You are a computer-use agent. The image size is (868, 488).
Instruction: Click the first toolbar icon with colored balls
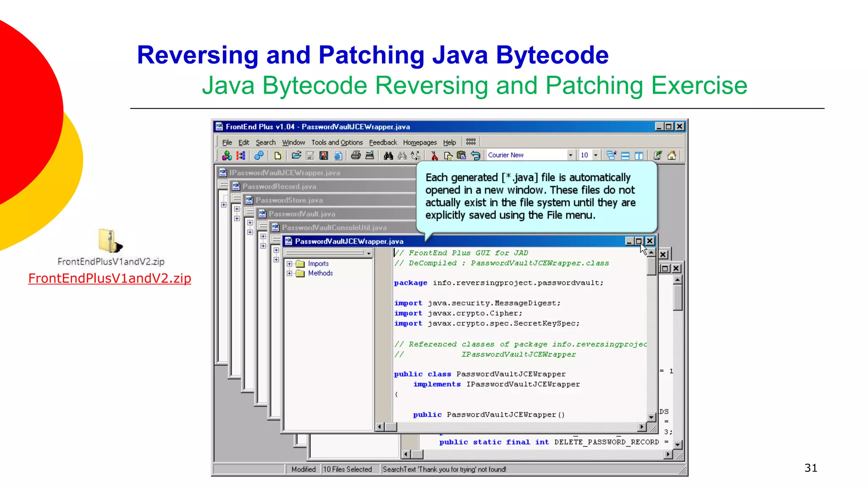pyautogui.click(x=227, y=155)
